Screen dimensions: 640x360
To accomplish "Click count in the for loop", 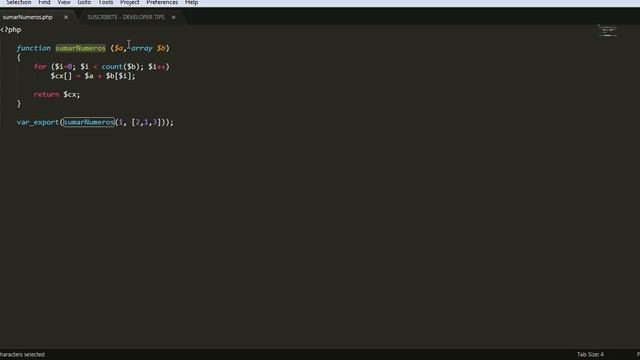I will click(112, 67).
